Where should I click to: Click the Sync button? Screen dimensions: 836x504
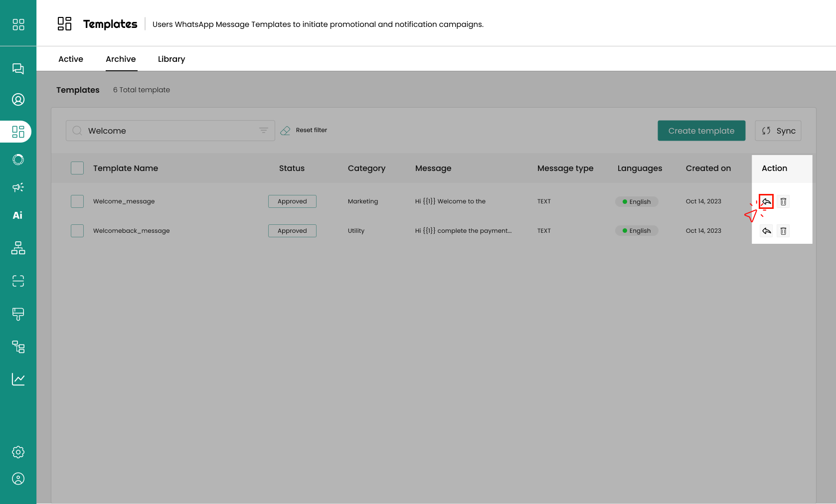[x=778, y=131]
